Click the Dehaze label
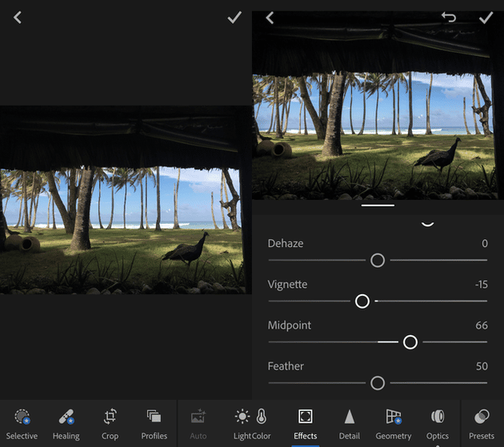 [x=286, y=243]
